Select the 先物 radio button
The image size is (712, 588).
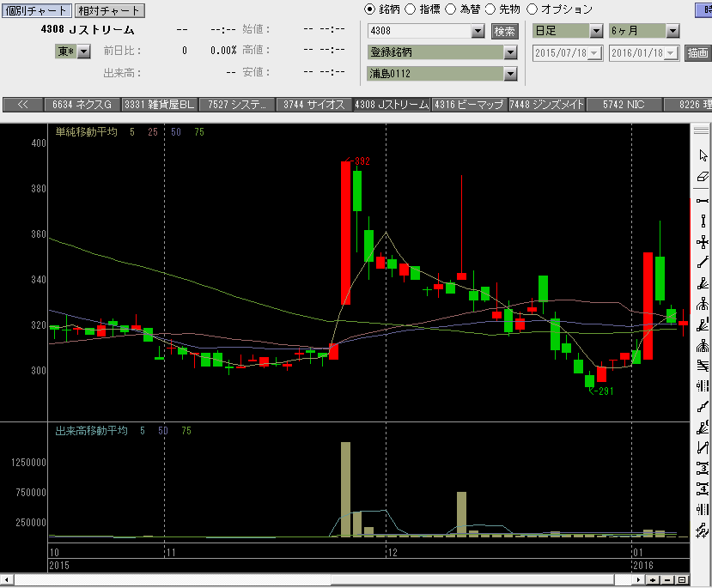490,9
